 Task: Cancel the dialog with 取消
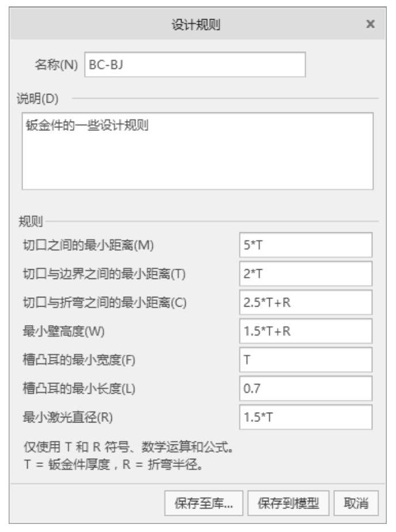click(357, 504)
